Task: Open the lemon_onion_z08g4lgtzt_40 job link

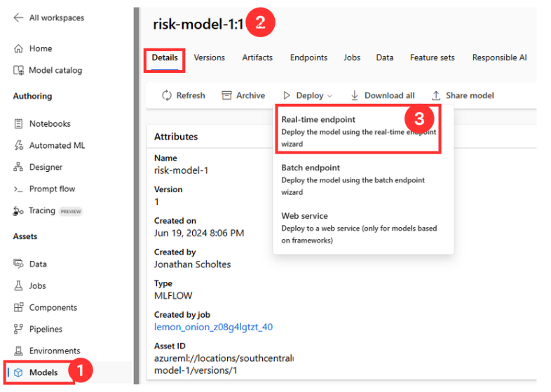Action: coord(213,327)
